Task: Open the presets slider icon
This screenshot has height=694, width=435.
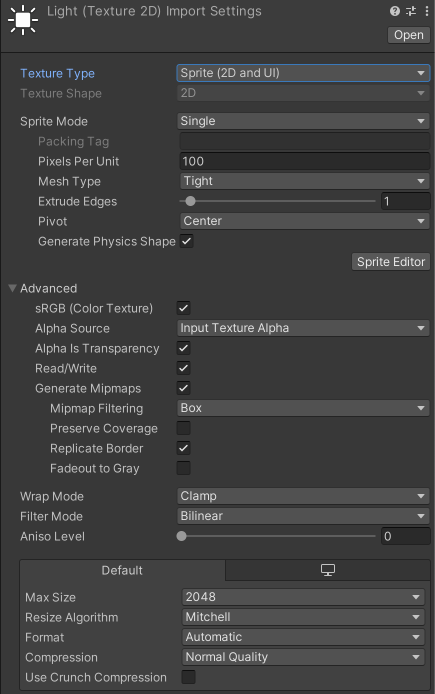Action: tap(411, 11)
